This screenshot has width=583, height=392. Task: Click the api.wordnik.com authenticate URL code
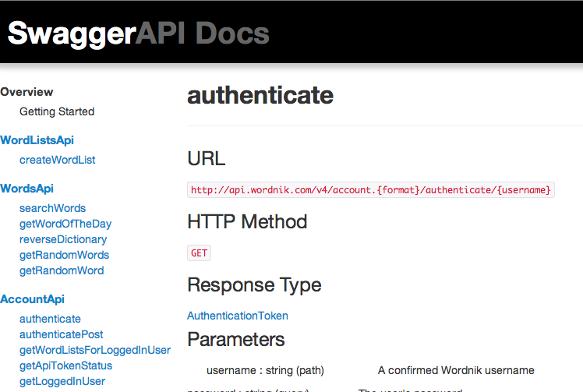[x=371, y=189]
